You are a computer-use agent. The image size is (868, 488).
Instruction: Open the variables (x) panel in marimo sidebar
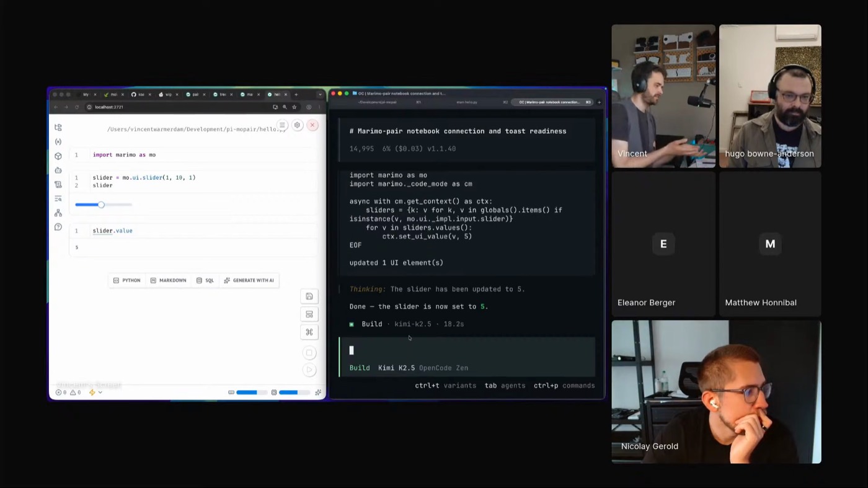(x=58, y=141)
